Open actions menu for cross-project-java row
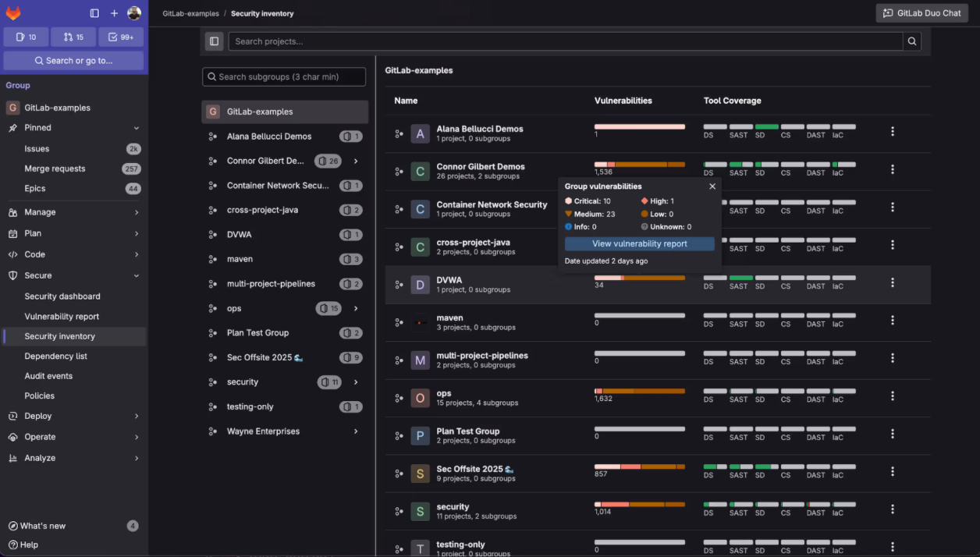The width and height of the screenshot is (980, 557). click(893, 245)
